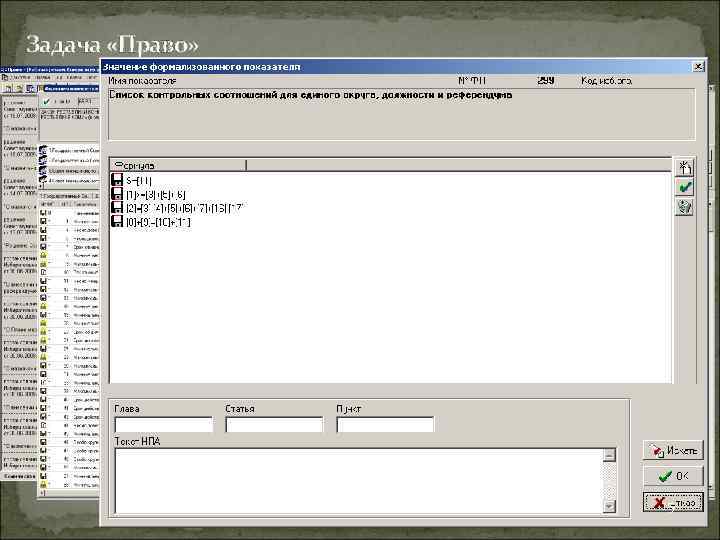Click the № ФП value 299

point(546,81)
